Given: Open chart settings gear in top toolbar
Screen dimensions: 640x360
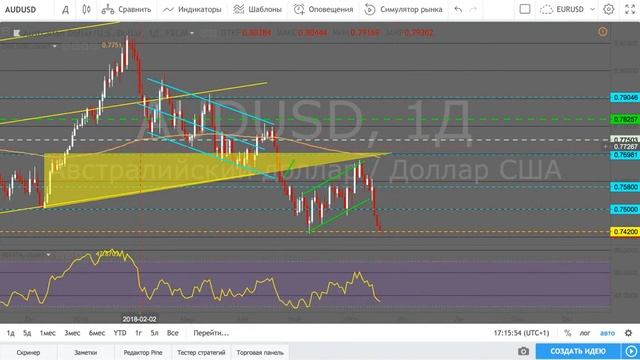Looking at the screenshot, I should pyautogui.click(x=609, y=9).
